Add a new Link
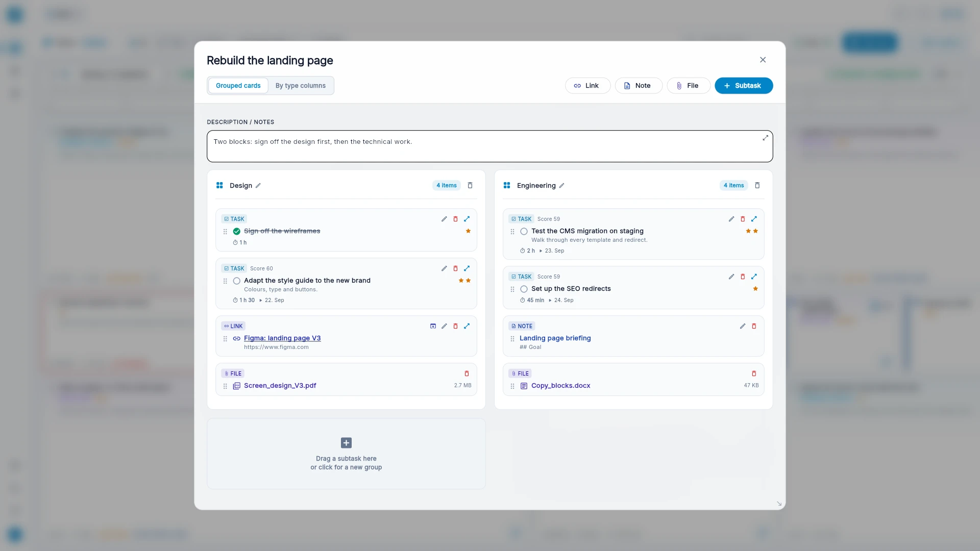 coord(587,86)
